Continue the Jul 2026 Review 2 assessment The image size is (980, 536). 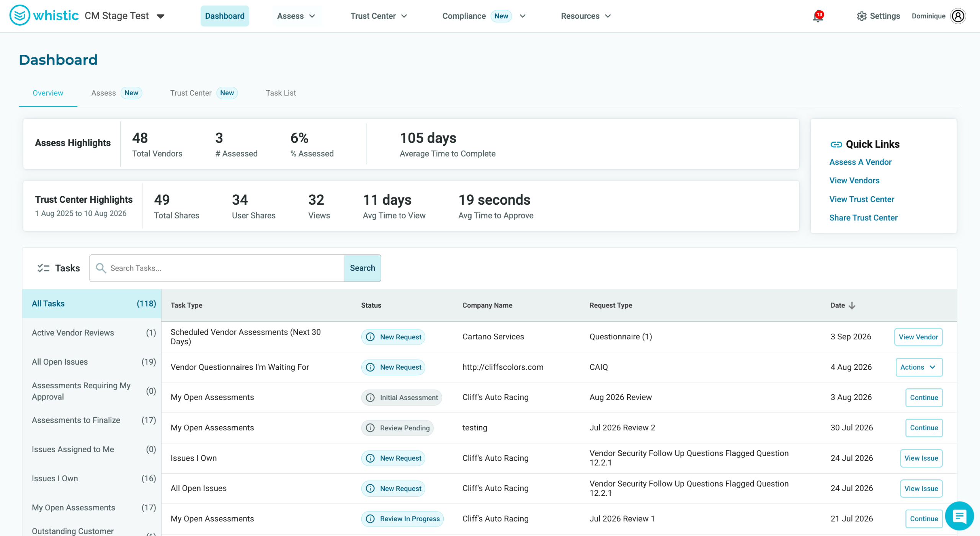click(x=924, y=428)
